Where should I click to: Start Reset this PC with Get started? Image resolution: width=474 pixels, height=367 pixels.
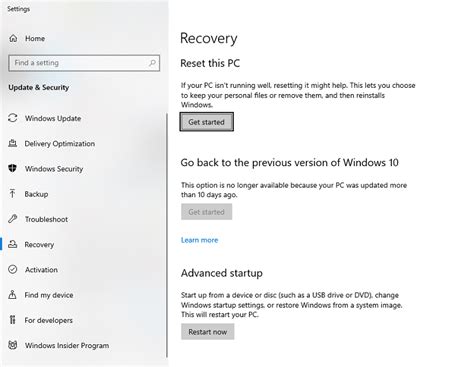(x=207, y=122)
